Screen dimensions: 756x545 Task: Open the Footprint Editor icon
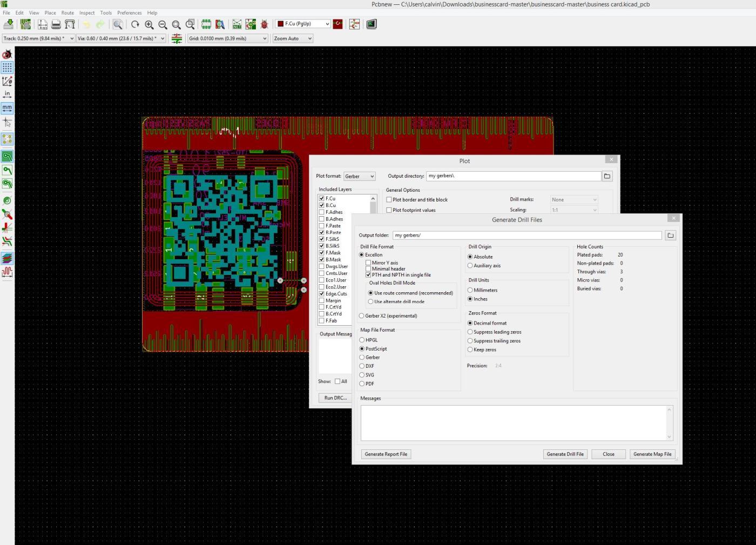(x=206, y=24)
